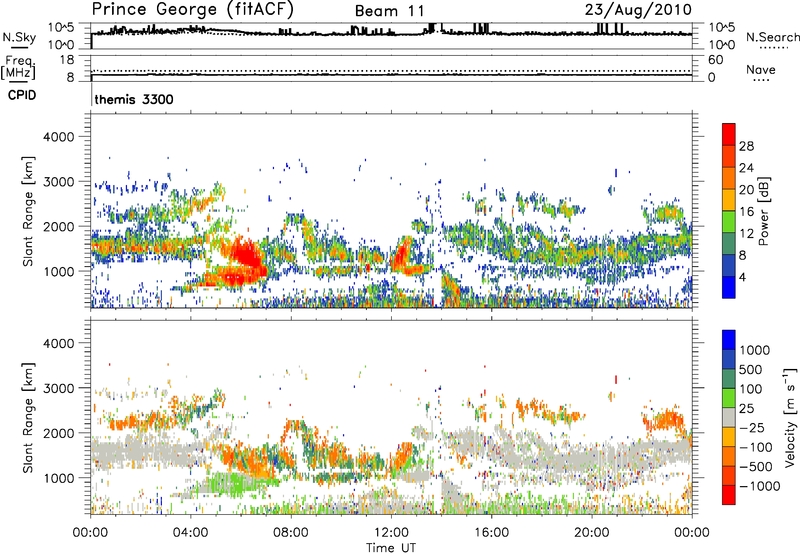
Task: Click the '3000' range tick on velocity panel
Action: point(58,388)
